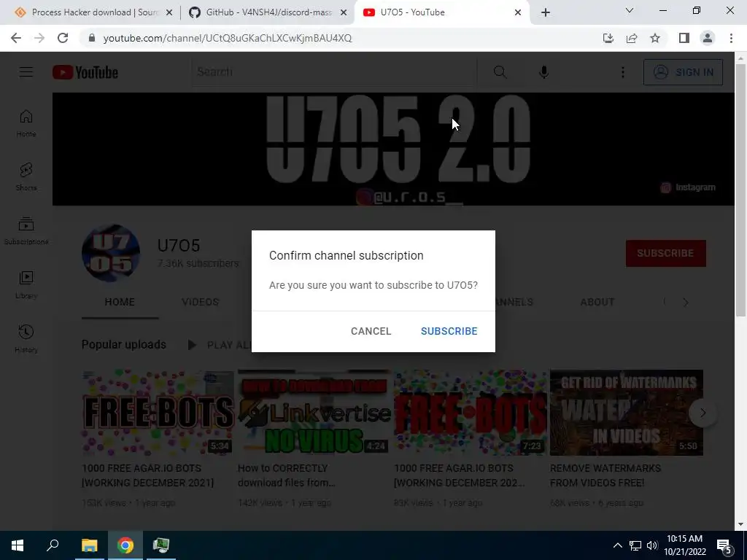747x560 pixels.
Task: Share this page icon
Action: (x=632, y=38)
